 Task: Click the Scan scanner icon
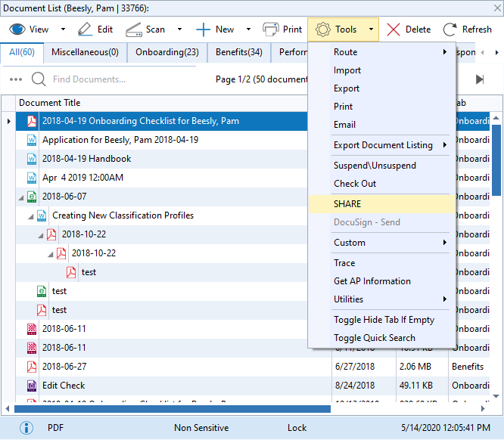(134, 29)
